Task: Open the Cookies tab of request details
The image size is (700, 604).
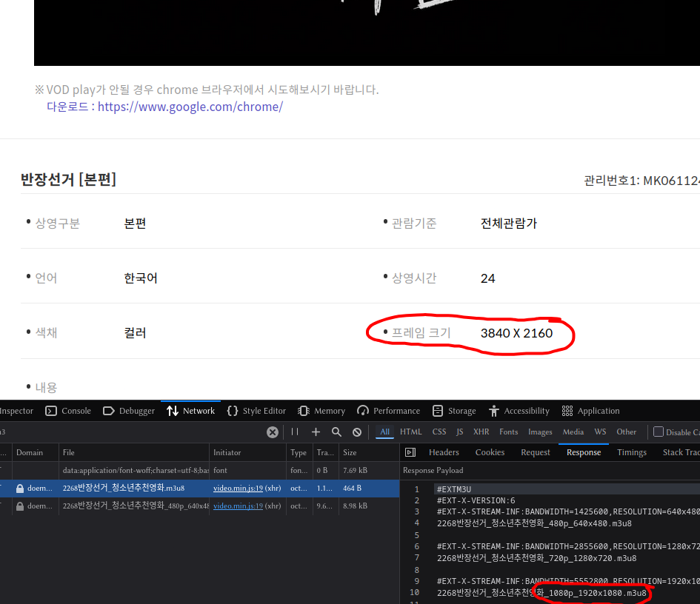Action: [x=490, y=452]
